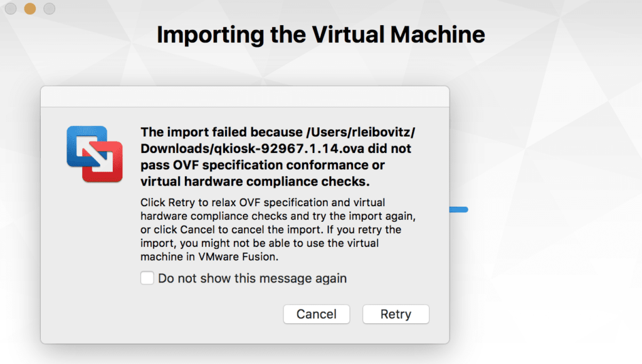This screenshot has width=642, height=364.
Task: Minimize the window using the yellow button
Action: [x=29, y=9]
